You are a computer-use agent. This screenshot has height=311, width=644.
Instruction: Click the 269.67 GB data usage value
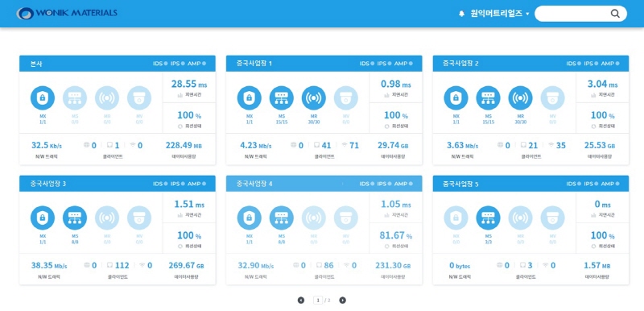pyautogui.click(x=186, y=265)
